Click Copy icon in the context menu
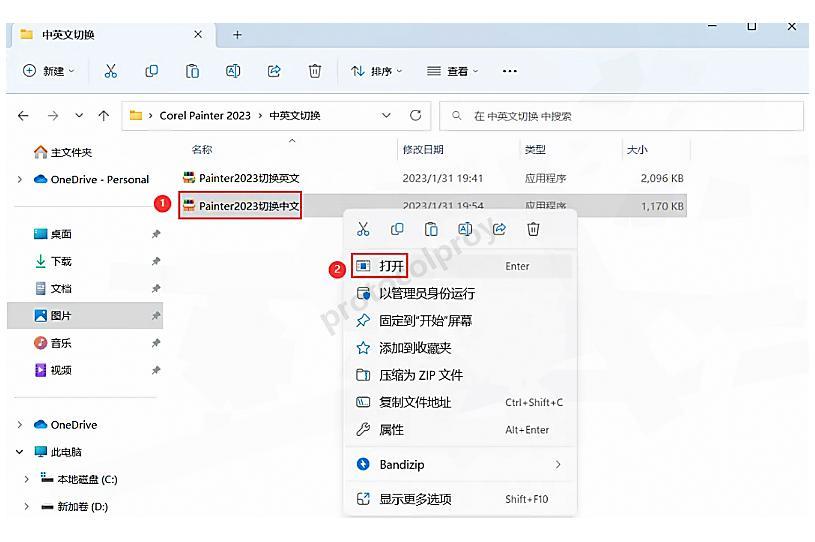The image size is (815, 542). (x=397, y=229)
